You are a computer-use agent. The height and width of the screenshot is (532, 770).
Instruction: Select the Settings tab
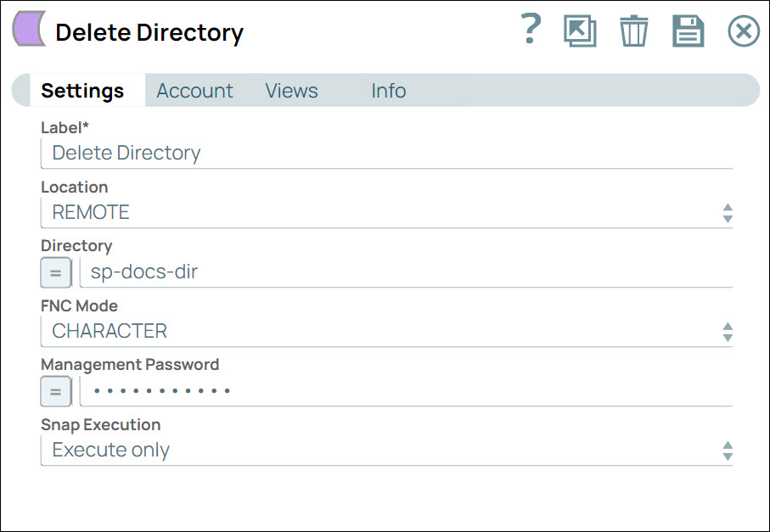click(x=82, y=90)
